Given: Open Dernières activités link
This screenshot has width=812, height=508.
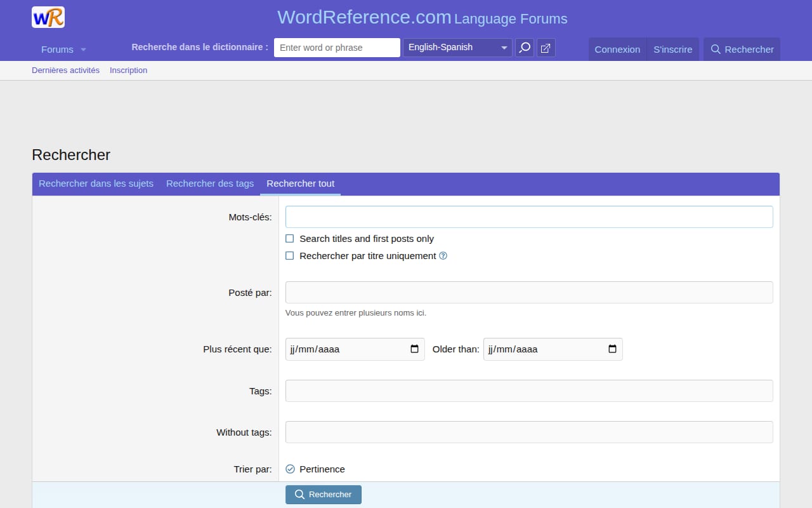Looking at the screenshot, I should point(66,70).
